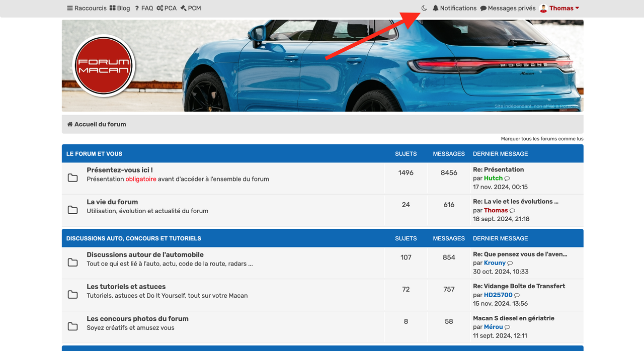Click the 1496 topics count

(406, 172)
